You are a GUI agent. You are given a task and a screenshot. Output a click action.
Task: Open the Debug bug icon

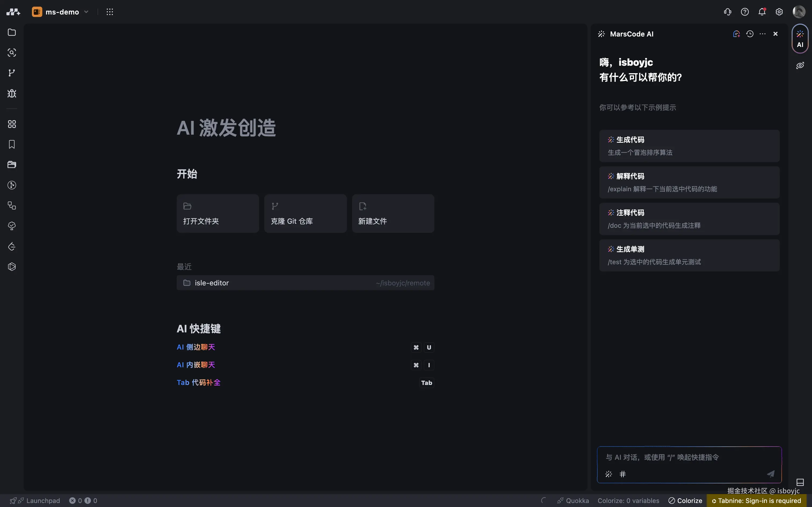[12, 93]
